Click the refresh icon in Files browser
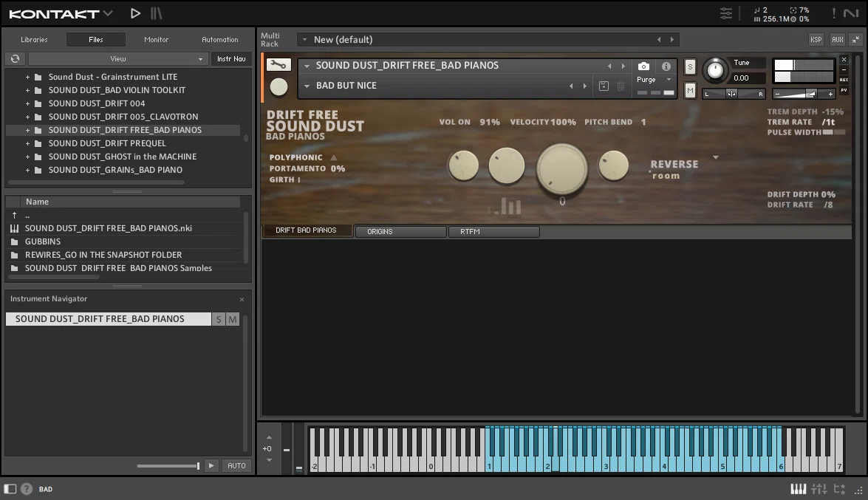 (15, 58)
